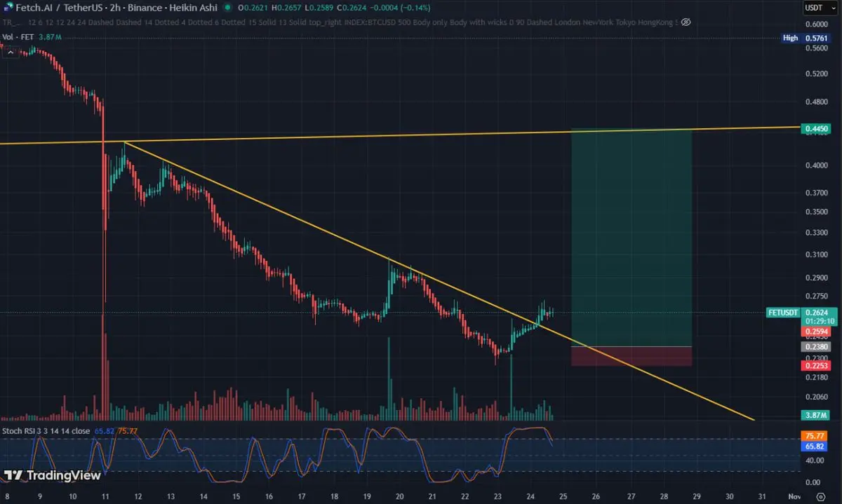Select the green profit zone of long position
842x504 pixels.
[x=631, y=238]
